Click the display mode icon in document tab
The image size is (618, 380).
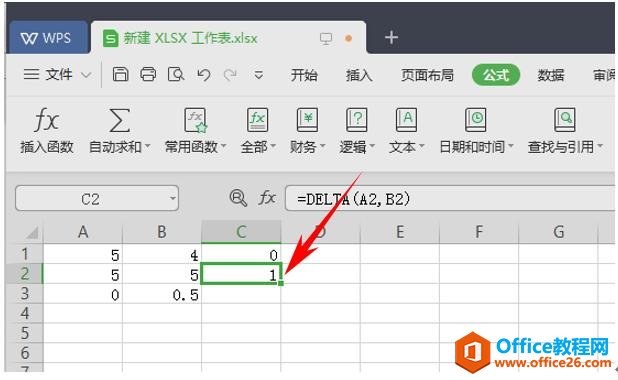click(326, 39)
